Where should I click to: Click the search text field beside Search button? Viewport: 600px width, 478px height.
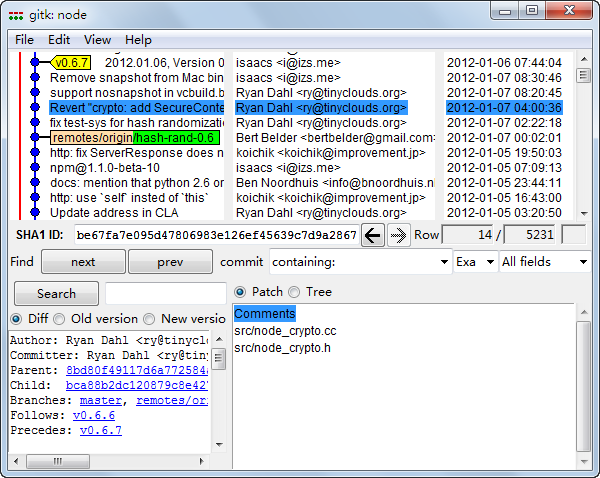click(x=166, y=294)
